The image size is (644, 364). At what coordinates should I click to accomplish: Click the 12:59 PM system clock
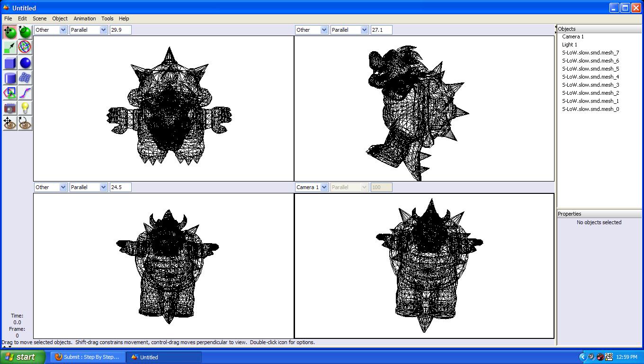pos(627,357)
